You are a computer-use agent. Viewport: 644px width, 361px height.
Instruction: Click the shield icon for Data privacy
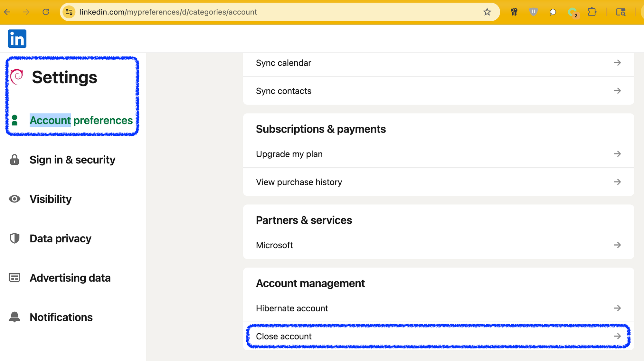[x=14, y=238]
